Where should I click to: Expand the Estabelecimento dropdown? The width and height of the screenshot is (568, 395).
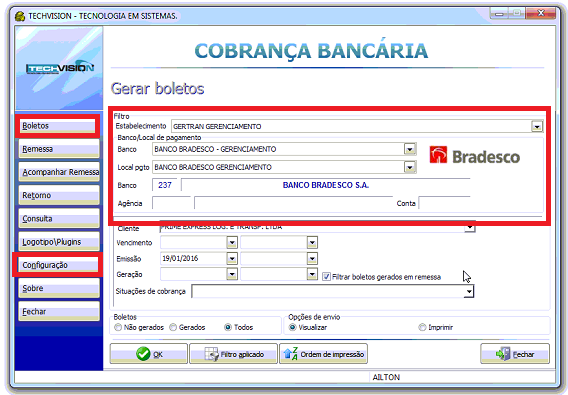click(x=537, y=126)
